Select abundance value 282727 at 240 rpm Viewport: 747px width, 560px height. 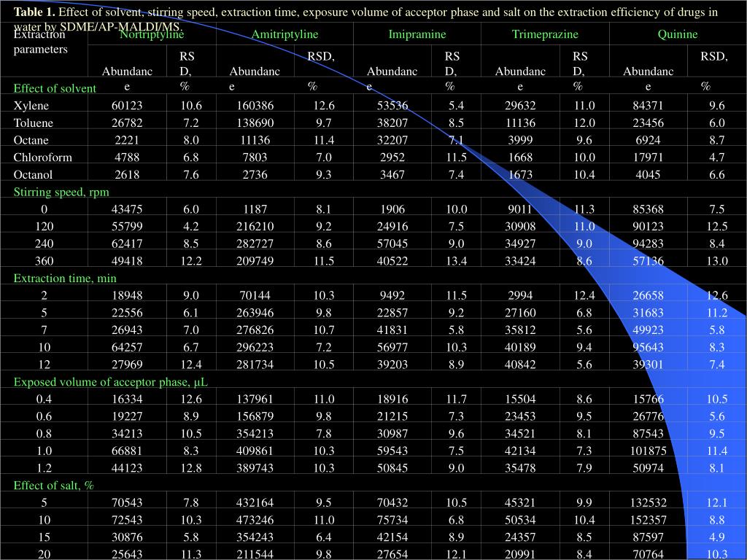(x=255, y=244)
